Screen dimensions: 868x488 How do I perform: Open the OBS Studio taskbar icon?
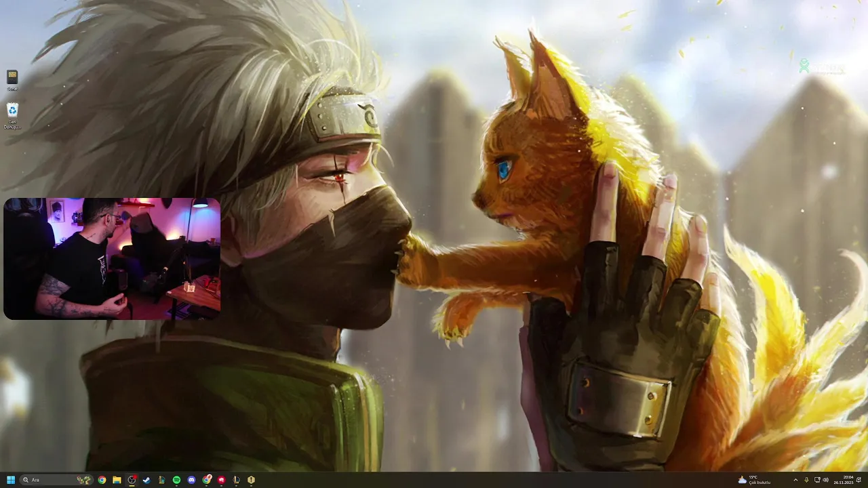132,480
